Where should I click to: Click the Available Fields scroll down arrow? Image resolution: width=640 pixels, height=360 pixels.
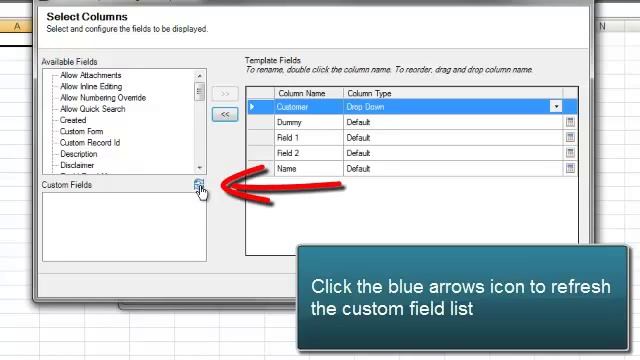coord(200,167)
